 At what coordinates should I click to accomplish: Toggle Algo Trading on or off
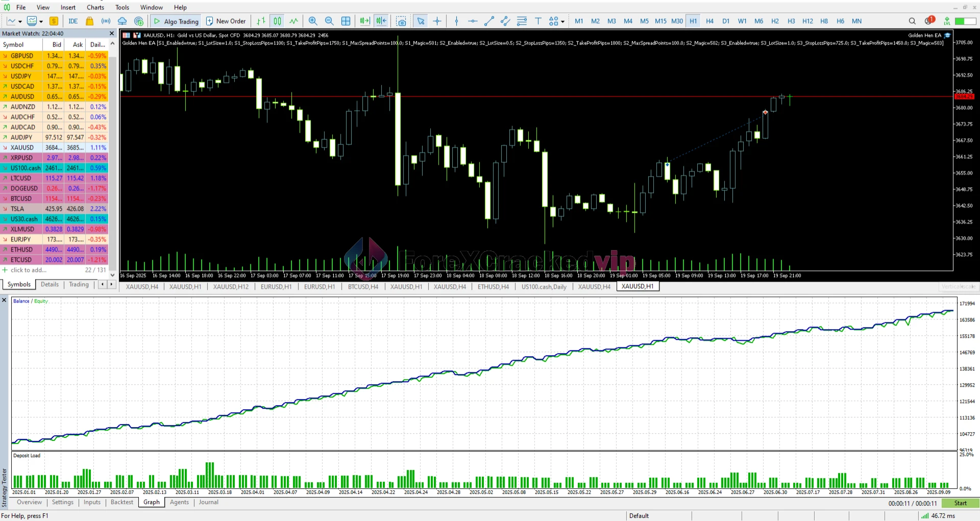pos(176,21)
